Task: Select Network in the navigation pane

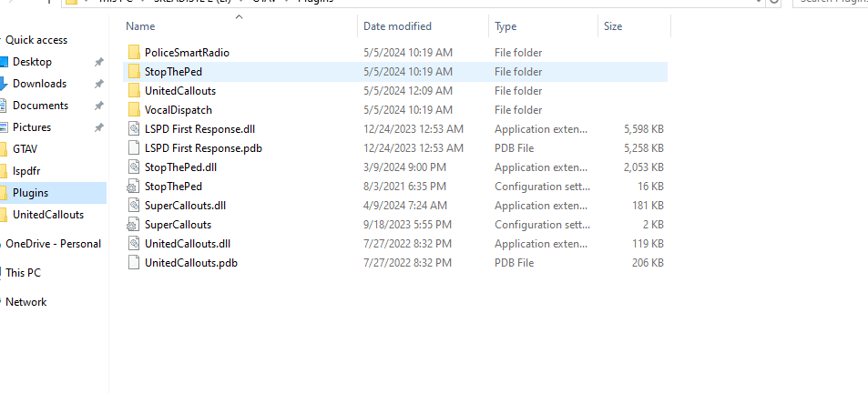Action: click(26, 302)
